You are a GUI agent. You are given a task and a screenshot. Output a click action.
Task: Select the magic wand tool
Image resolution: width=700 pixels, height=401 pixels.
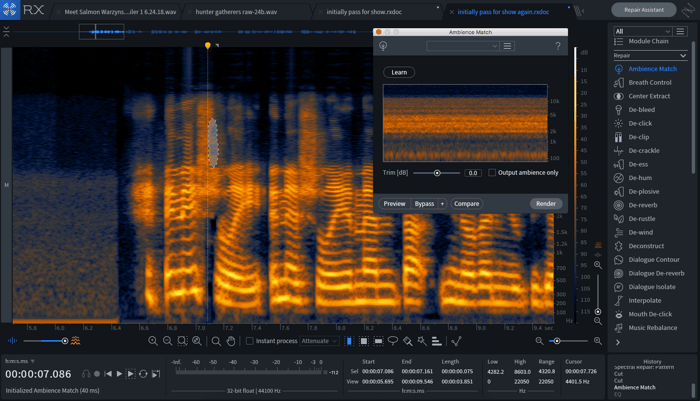coord(422,341)
